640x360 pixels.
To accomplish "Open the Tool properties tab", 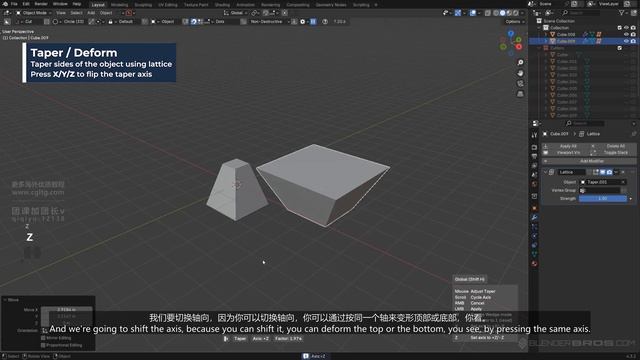I will (534, 135).
